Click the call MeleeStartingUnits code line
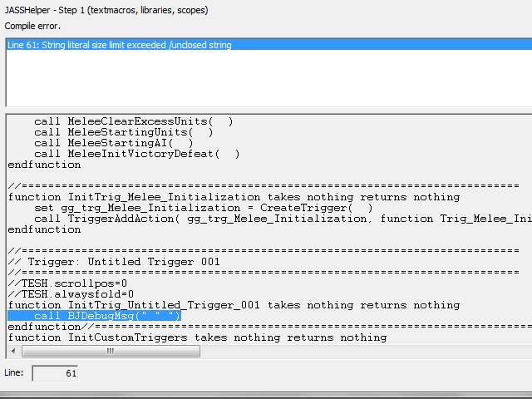The image size is (532, 399). click(124, 132)
